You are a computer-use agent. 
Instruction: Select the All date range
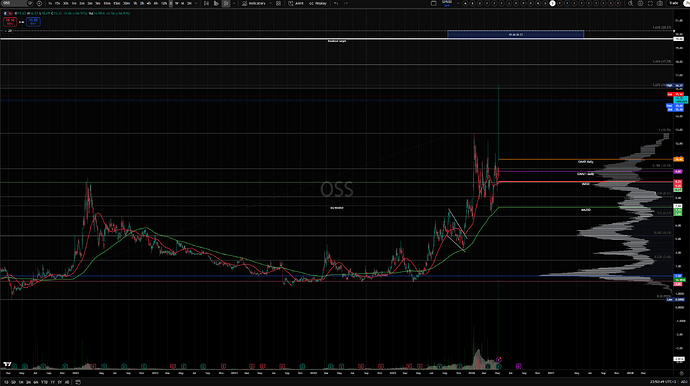click(x=67, y=382)
